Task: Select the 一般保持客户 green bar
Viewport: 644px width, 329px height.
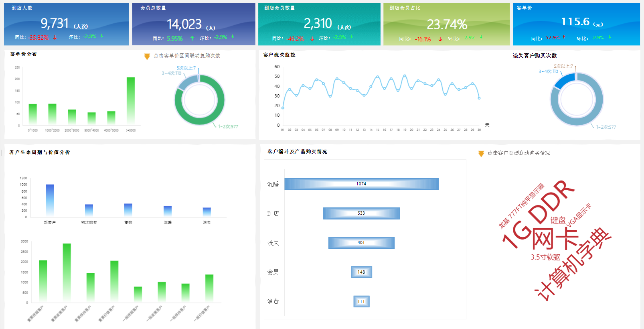Action: [185, 293]
